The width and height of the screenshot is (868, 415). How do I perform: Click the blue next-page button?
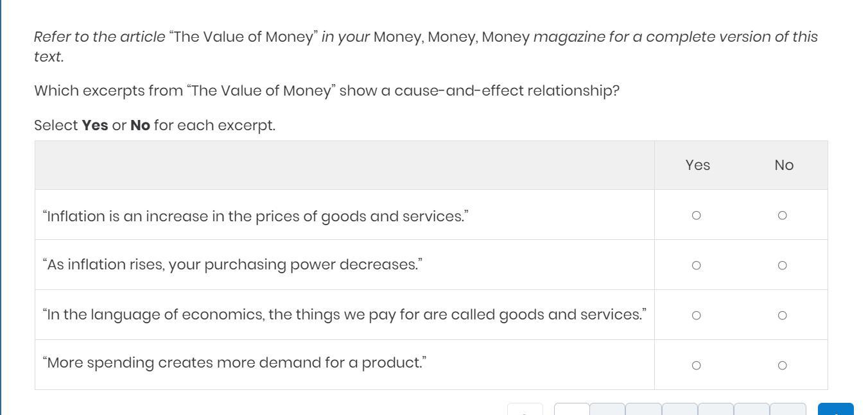click(x=835, y=410)
